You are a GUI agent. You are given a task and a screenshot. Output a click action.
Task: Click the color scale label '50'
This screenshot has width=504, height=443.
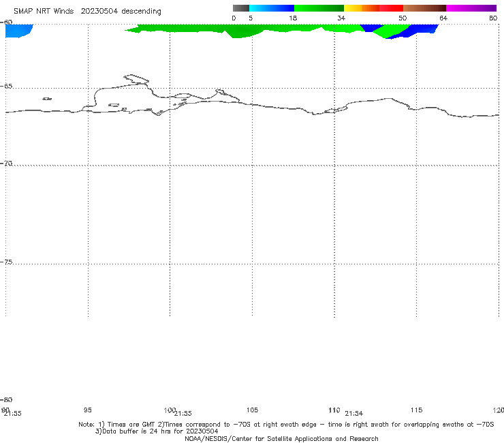tap(403, 18)
